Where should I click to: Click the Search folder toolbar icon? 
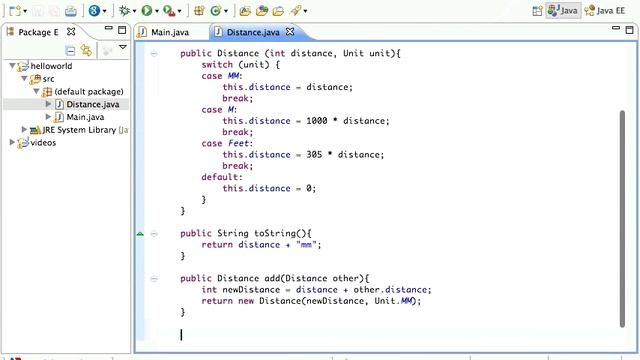(278, 11)
